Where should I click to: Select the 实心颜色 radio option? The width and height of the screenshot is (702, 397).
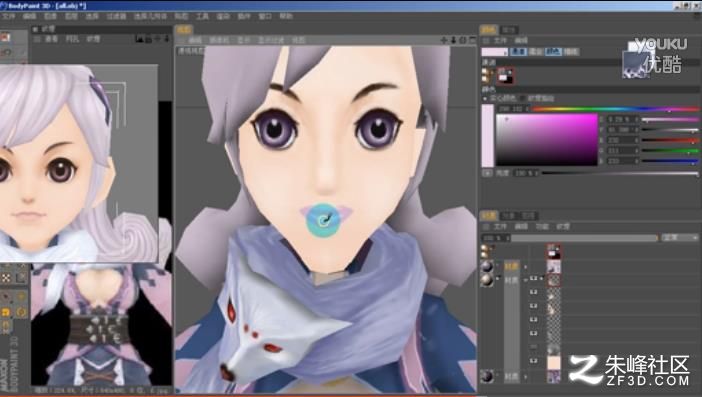coord(500,98)
